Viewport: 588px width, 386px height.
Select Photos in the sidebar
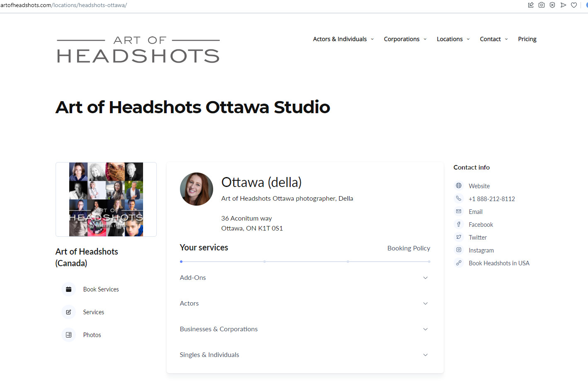click(x=92, y=335)
